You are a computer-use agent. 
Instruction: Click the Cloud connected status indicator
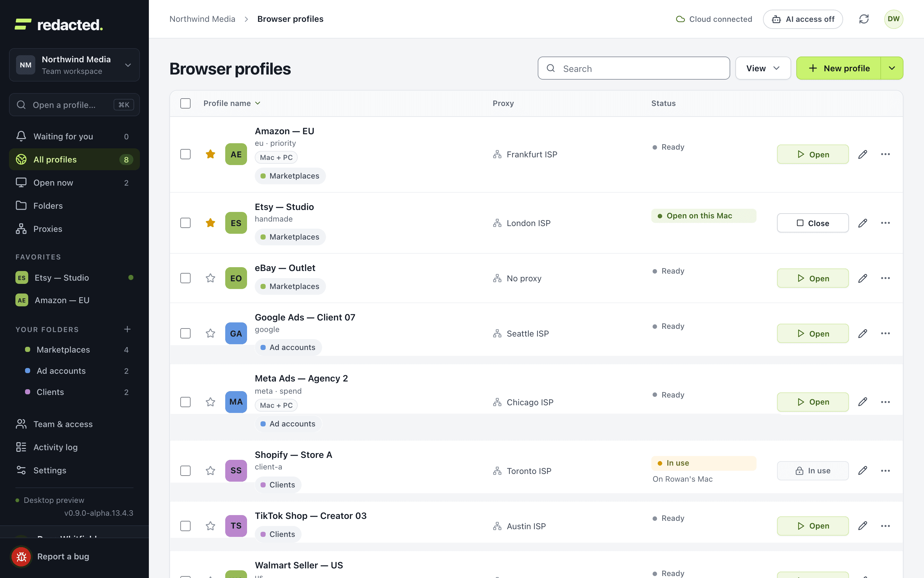[x=714, y=19]
